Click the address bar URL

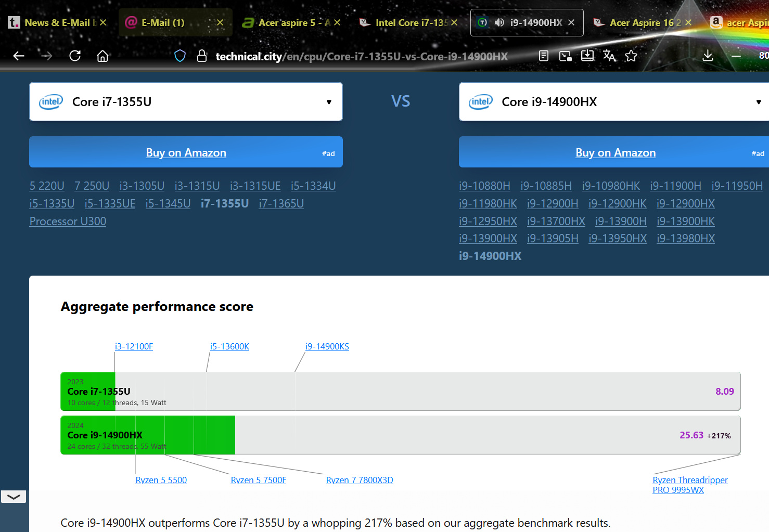coord(362,56)
